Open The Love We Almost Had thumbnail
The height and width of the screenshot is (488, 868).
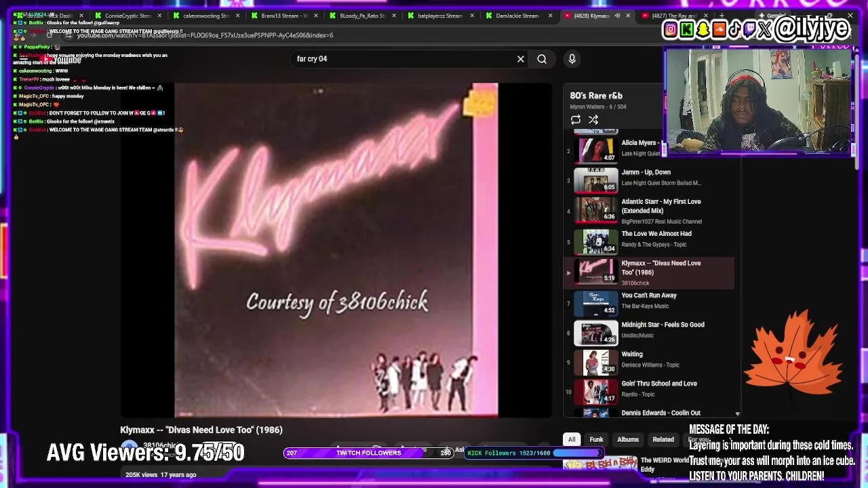[596, 241]
